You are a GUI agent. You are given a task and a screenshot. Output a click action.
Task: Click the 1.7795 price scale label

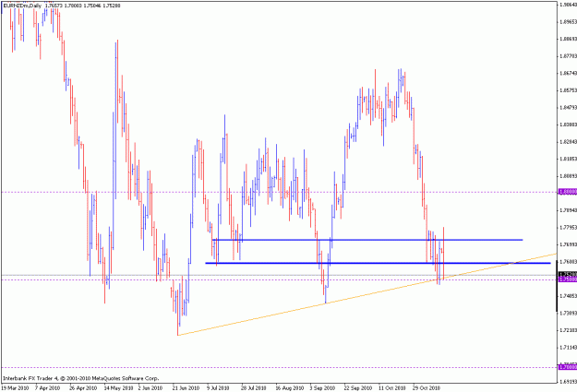click(568, 227)
